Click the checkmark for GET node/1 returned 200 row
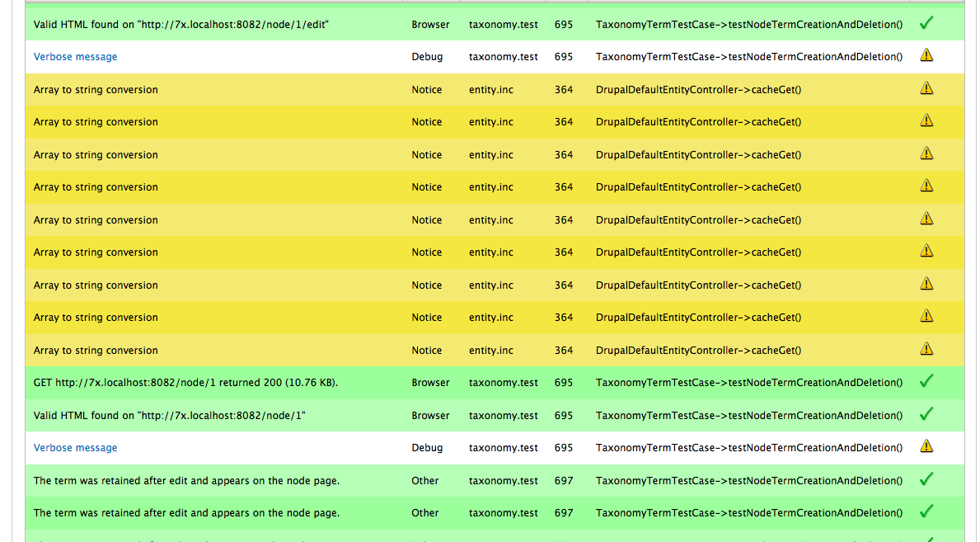Image resolution: width=980 pixels, height=542 pixels. click(926, 381)
